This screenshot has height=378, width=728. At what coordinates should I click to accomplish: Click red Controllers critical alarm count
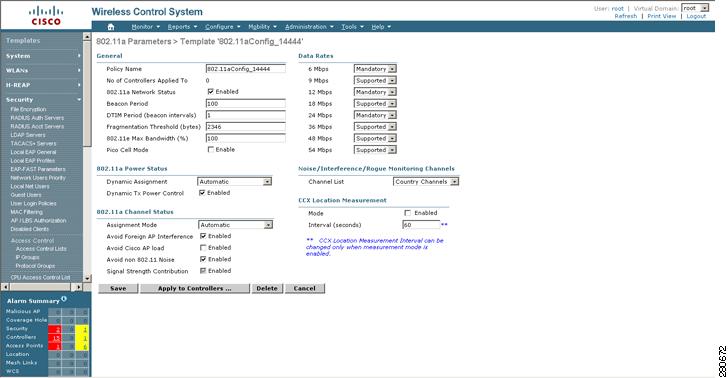click(55, 338)
